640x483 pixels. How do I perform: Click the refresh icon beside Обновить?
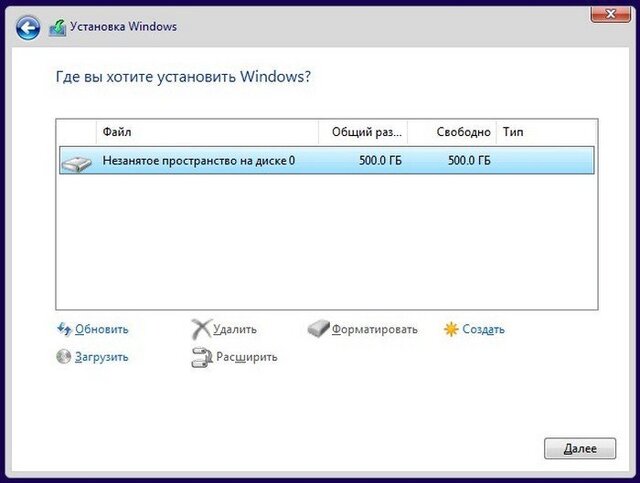pyautogui.click(x=65, y=329)
